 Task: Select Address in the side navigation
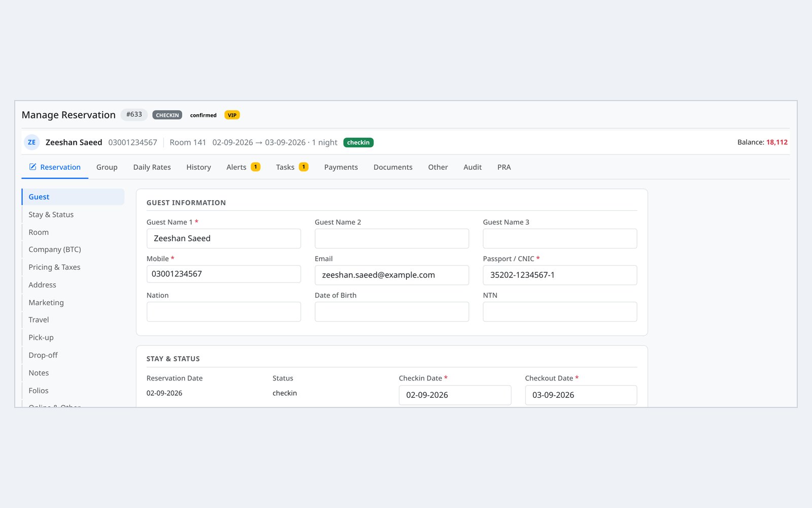[73, 285]
